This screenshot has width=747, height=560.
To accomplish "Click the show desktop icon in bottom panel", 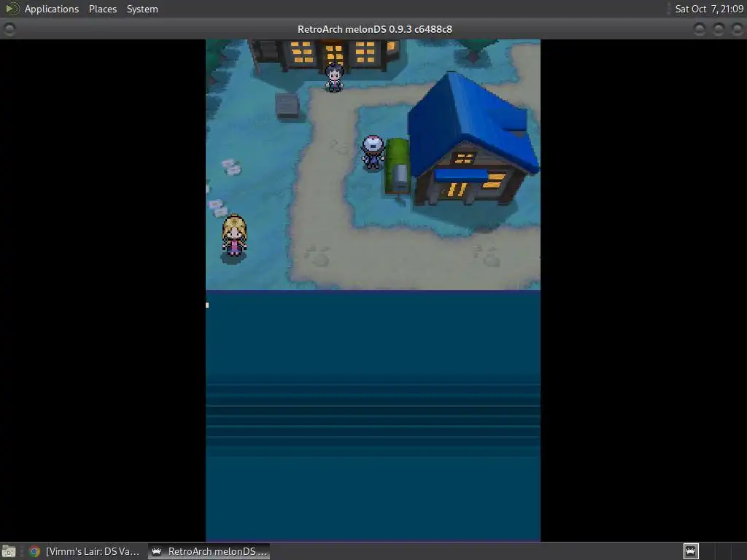I will coord(9,551).
